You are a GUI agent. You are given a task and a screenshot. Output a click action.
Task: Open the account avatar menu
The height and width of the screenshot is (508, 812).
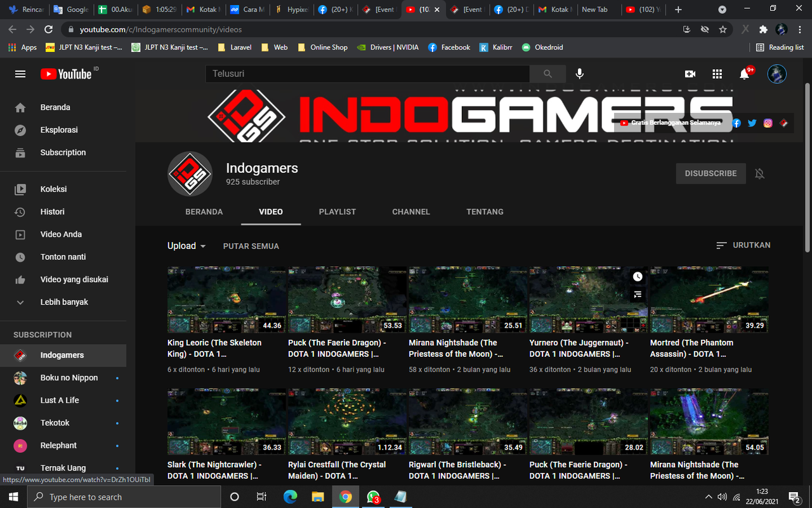tap(776, 74)
